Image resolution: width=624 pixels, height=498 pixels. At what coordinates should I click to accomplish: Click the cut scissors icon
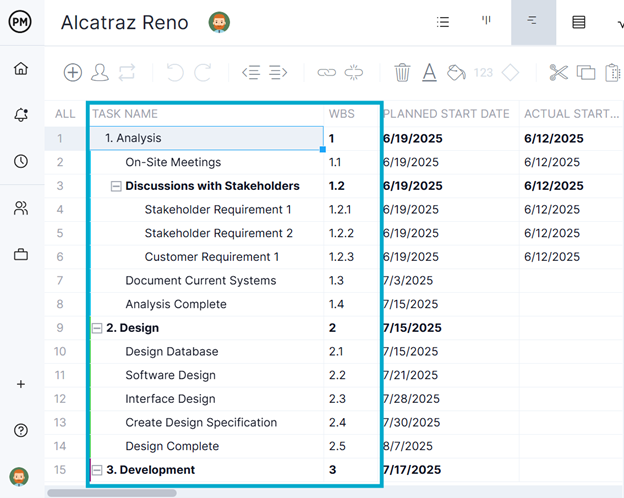558,72
